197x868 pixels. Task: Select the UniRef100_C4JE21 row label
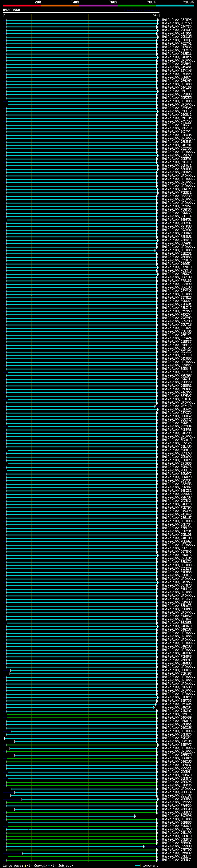click(x=176, y=54)
